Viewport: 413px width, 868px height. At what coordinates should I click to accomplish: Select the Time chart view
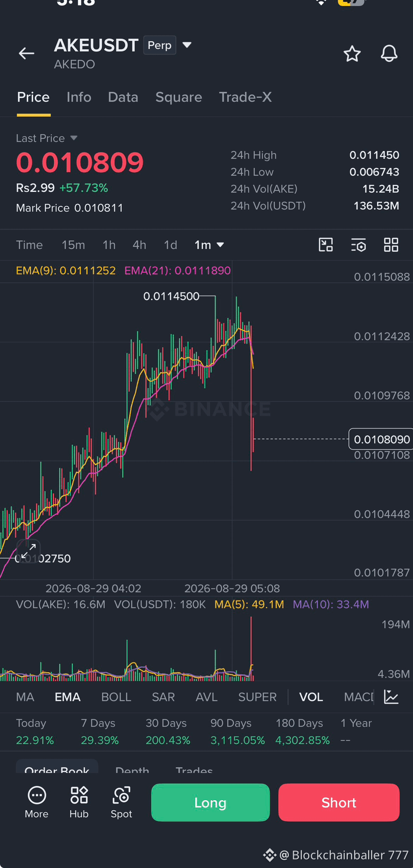pyautogui.click(x=29, y=245)
